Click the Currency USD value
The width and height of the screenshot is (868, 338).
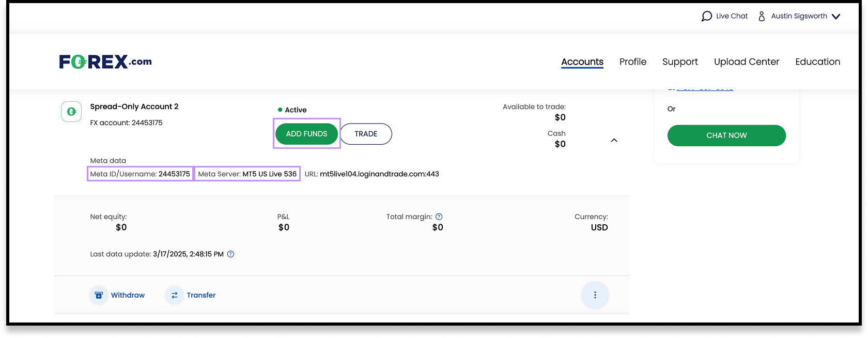pos(599,227)
